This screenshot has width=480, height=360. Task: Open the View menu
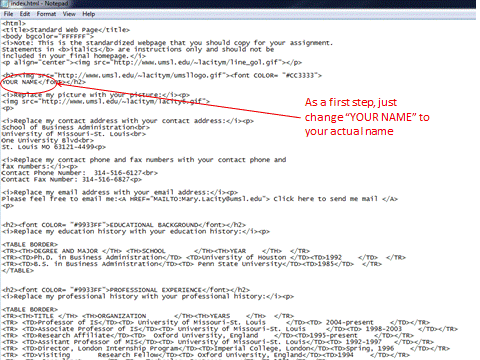(x=69, y=14)
